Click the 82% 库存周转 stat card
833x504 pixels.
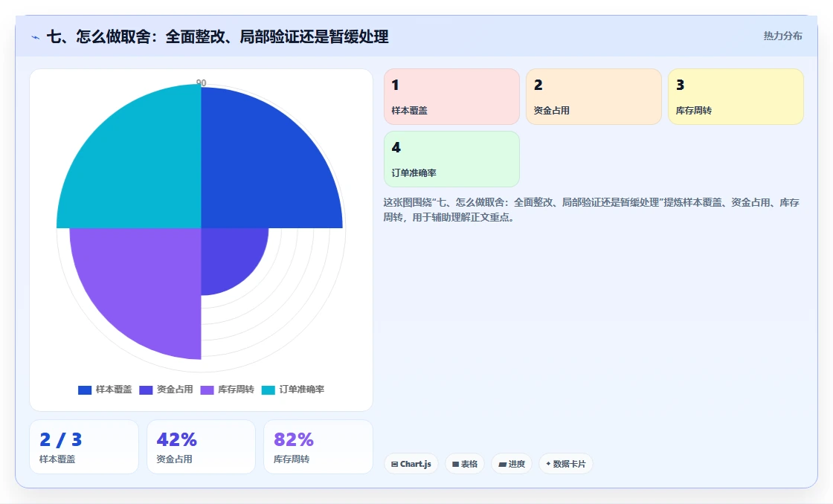click(318, 447)
